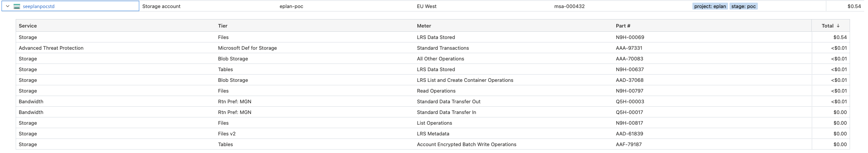Select the LRS List and Create Container Operations row
Image resolution: width=868 pixels, height=153 pixels.
click(x=465, y=80)
